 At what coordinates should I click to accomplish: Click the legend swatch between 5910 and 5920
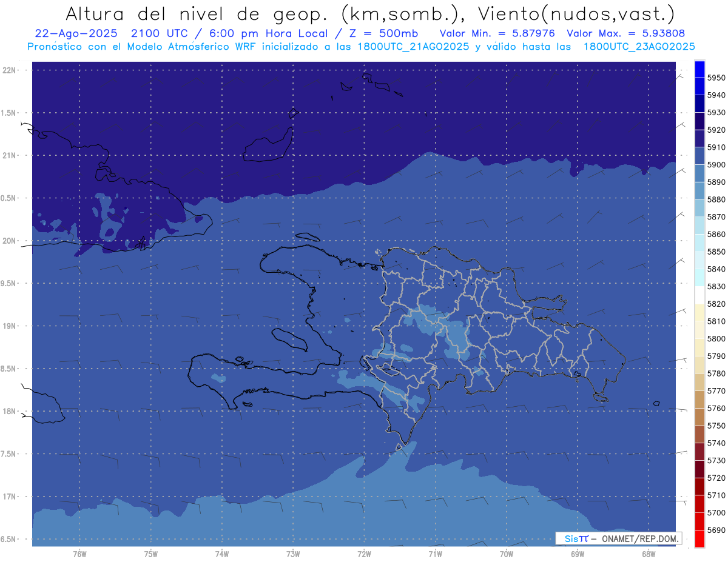699,139
